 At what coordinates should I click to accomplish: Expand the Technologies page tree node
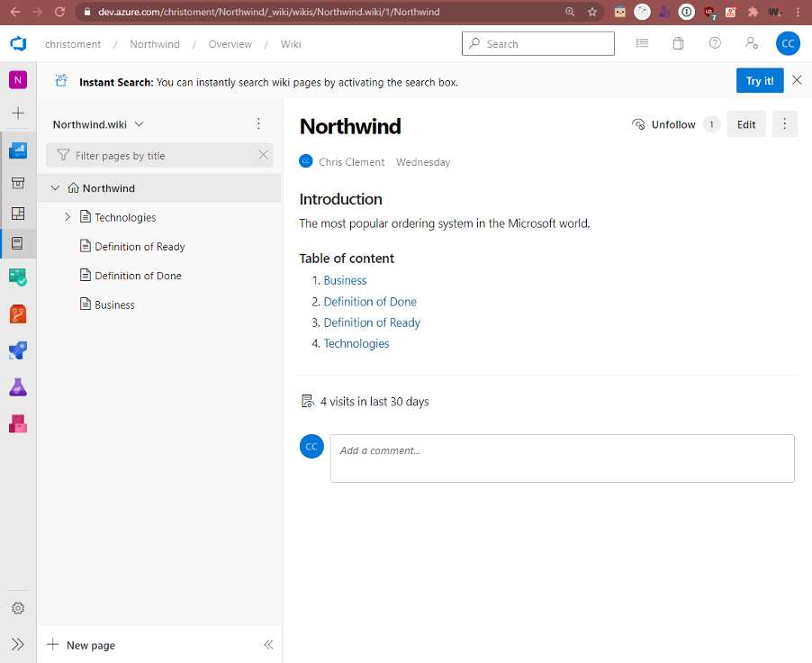(68, 217)
